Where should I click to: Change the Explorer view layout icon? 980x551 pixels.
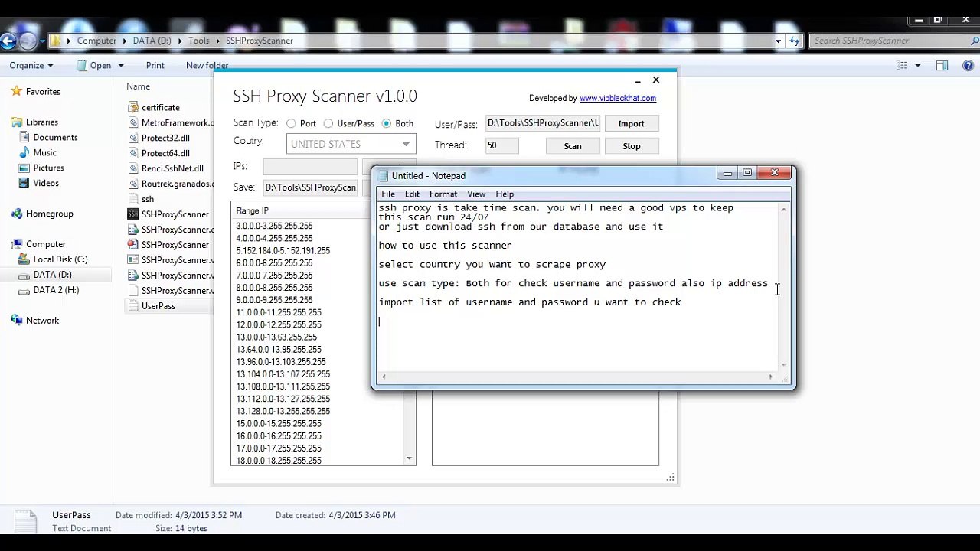point(901,66)
